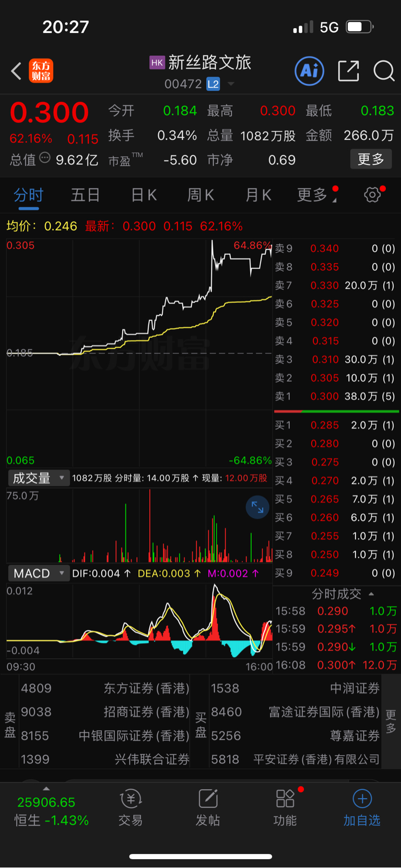Tap the 卖1 0.300 order row

pyautogui.click(x=335, y=396)
